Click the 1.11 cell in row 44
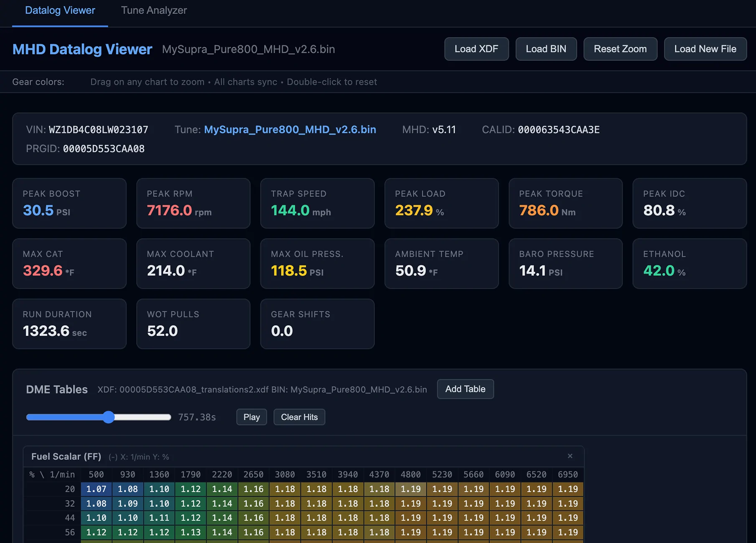 point(159,518)
